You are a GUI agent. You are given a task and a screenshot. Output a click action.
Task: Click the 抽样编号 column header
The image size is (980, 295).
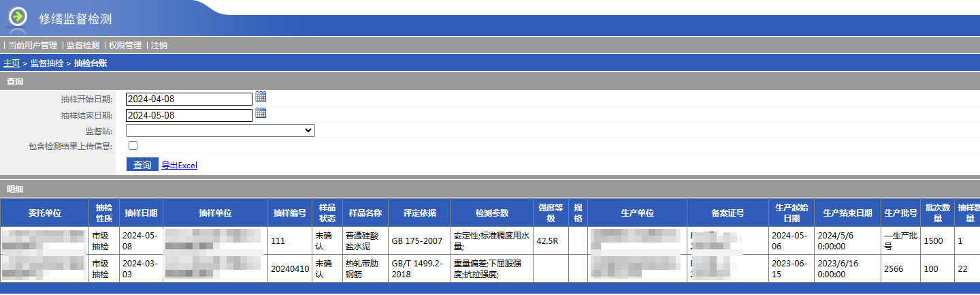(291, 213)
